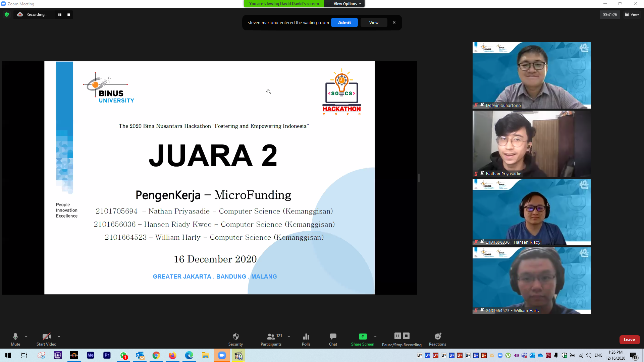The height and width of the screenshot is (362, 644).
Task: Click the microphone tray icon
Action: click(x=556, y=355)
